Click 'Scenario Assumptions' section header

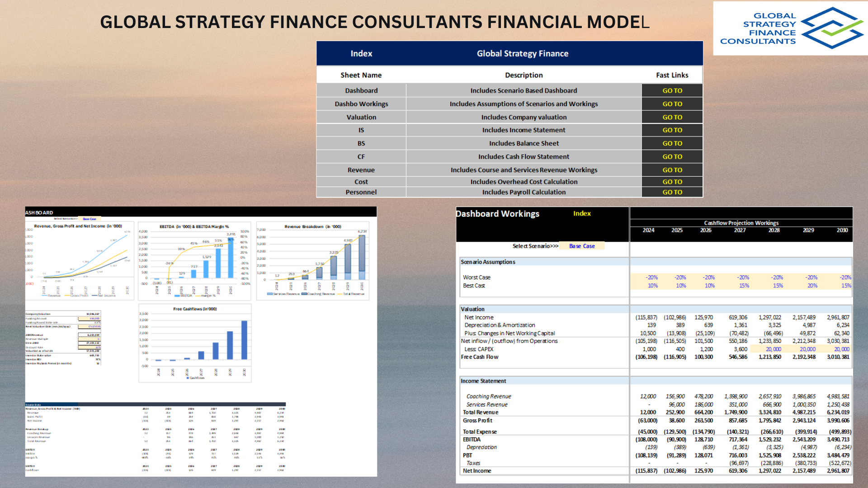[488, 262]
